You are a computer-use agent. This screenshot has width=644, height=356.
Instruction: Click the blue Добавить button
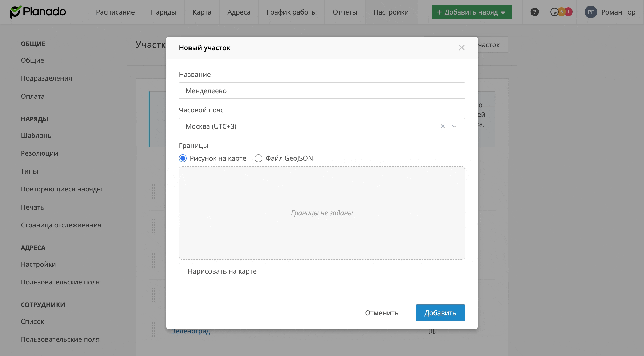pos(440,313)
